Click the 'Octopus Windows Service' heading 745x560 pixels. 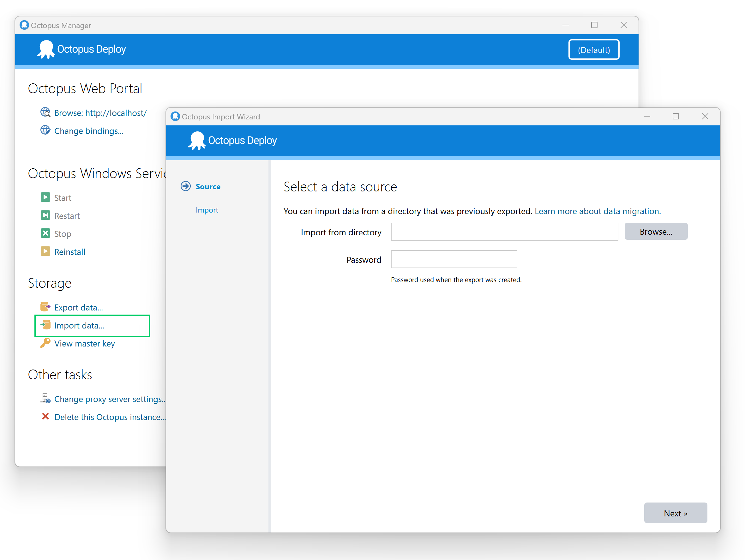97,173
